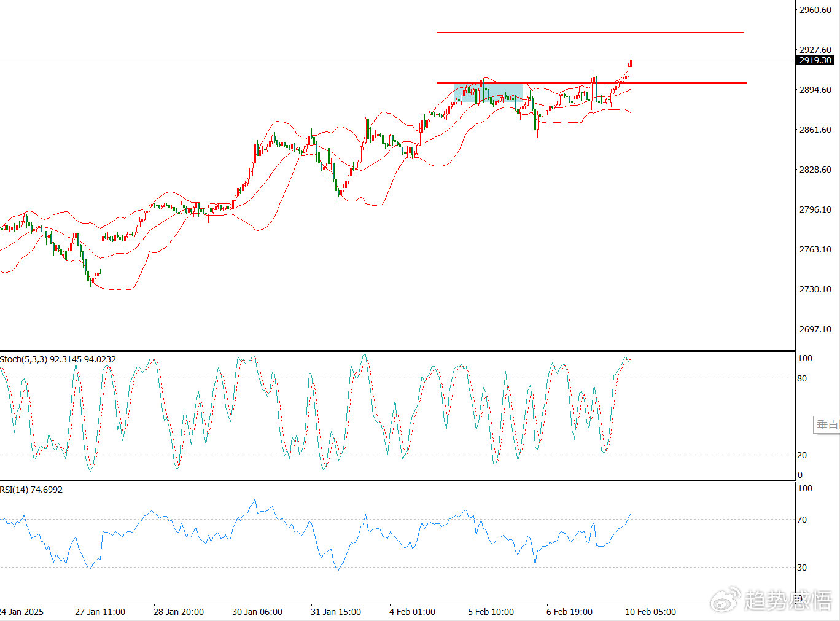The image size is (840, 621).
Task: Click the 2730.10 price axis label
Action: tap(815, 289)
